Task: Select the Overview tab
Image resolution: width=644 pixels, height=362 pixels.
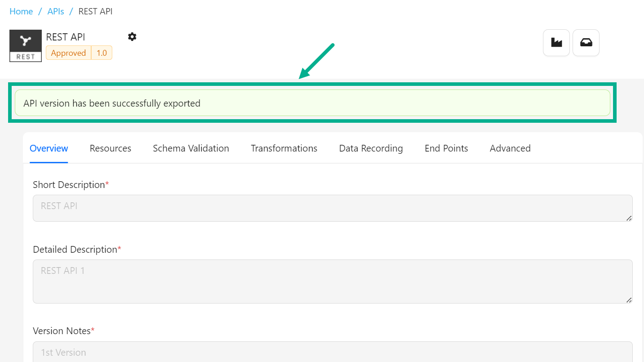Action: click(49, 148)
